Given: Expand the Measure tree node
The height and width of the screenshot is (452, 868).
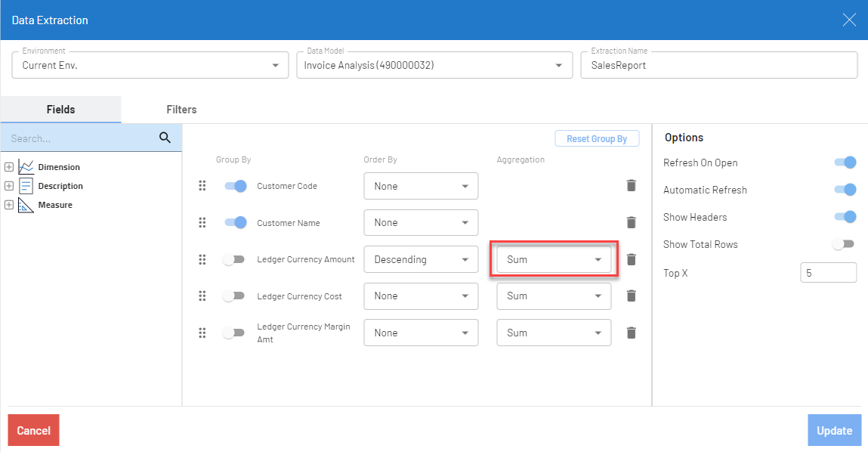Looking at the screenshot, I should tap(9, 204).
